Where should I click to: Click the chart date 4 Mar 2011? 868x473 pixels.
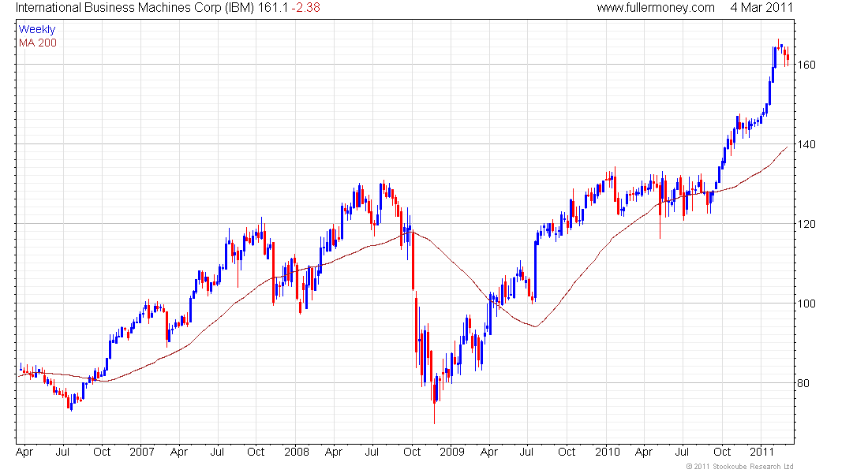[761, 8]
